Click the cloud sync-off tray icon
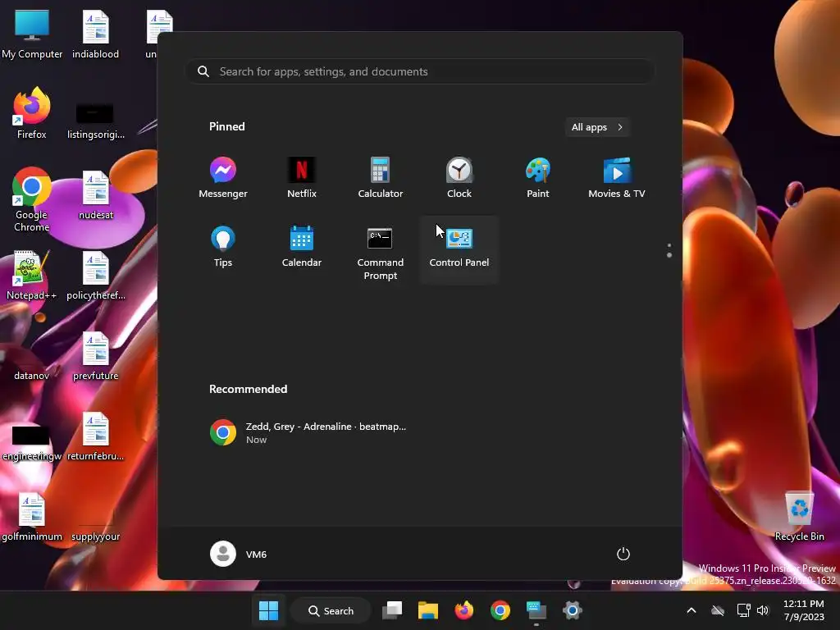840x630 pixels. (x=718, y=610)
